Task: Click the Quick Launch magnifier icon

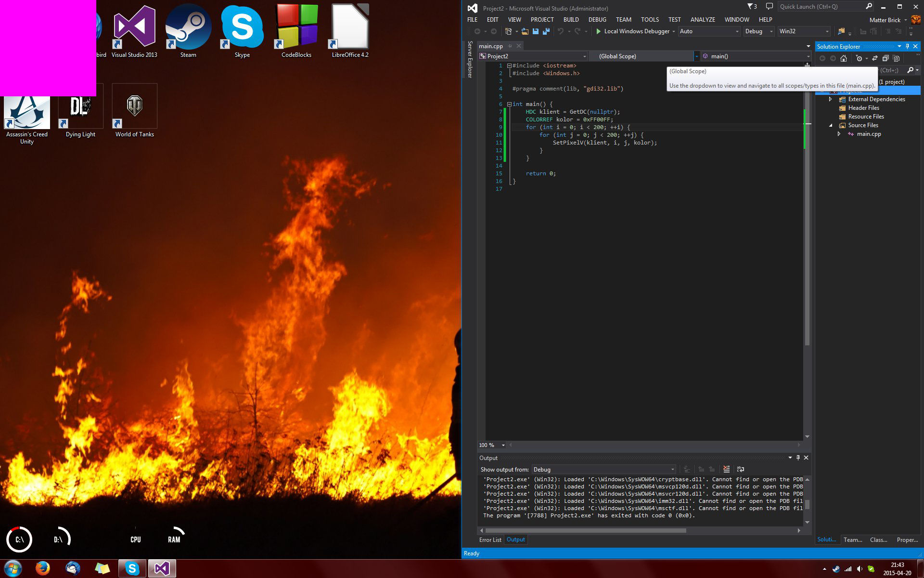Action: click(869, 6)
